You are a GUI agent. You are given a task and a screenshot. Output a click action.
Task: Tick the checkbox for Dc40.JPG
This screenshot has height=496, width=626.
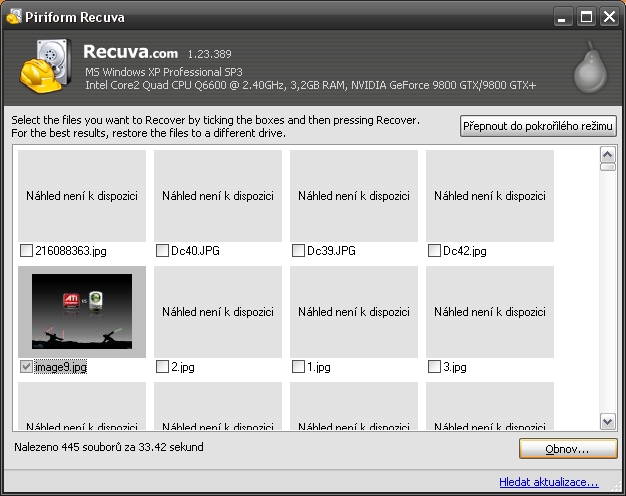coord(162,251)
